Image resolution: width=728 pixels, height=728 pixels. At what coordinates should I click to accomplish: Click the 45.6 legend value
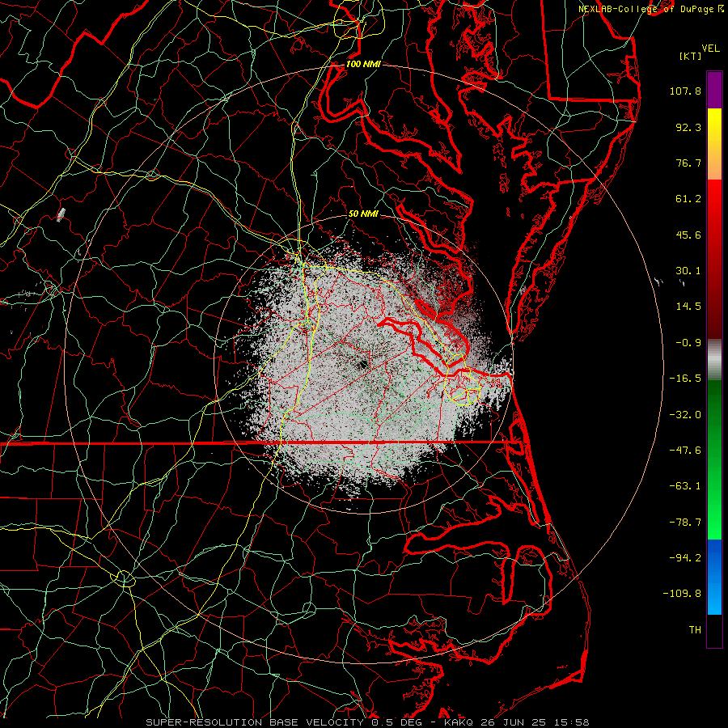coord(688,235)
